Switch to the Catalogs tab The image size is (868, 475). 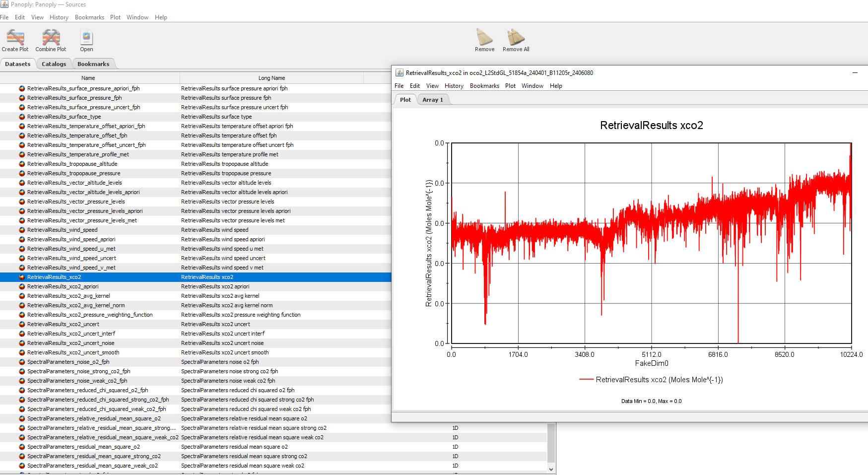point(54,64)
